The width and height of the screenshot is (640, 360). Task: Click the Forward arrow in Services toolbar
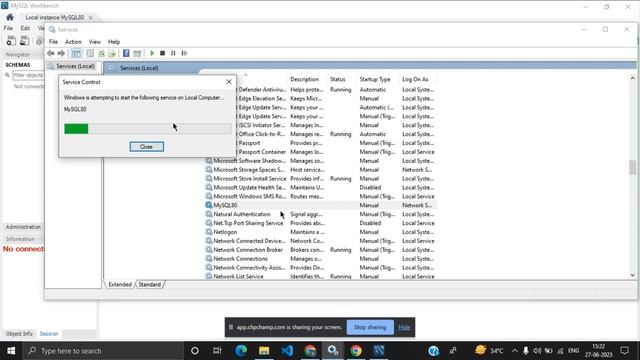61,53
